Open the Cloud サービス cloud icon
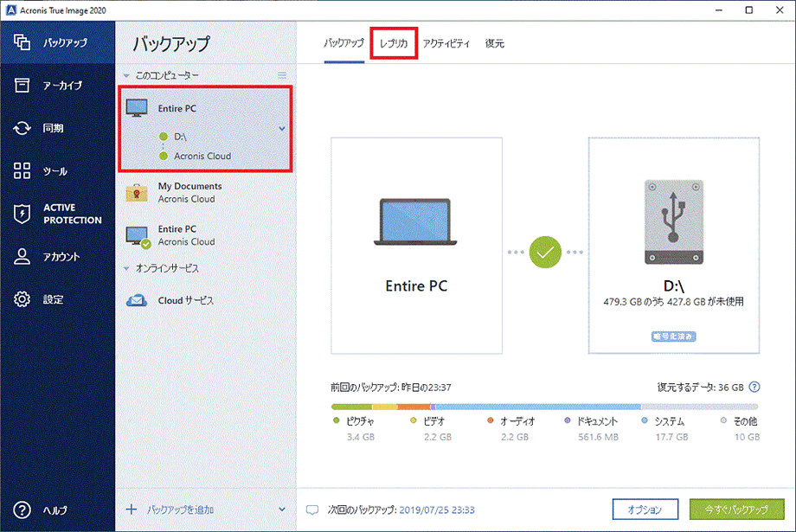Screen dimensions: 796x532 coord(137,300)
